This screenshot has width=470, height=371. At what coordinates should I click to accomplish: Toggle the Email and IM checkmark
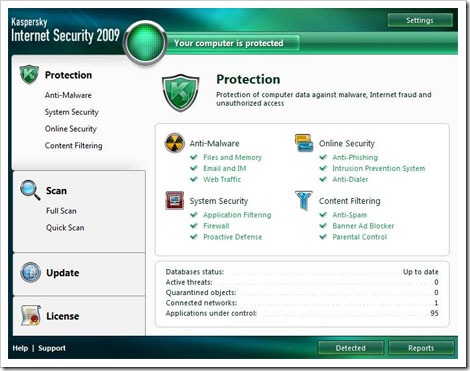(194, 168)
